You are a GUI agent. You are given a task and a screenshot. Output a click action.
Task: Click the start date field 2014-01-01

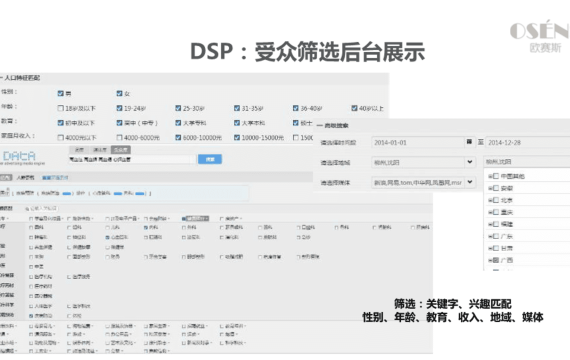418,142
